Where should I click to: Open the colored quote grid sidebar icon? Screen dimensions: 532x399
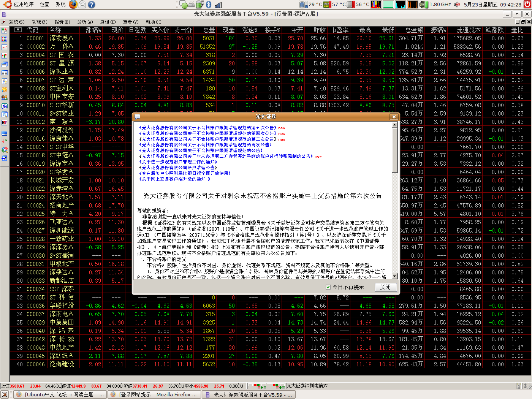tap(4, 39)
